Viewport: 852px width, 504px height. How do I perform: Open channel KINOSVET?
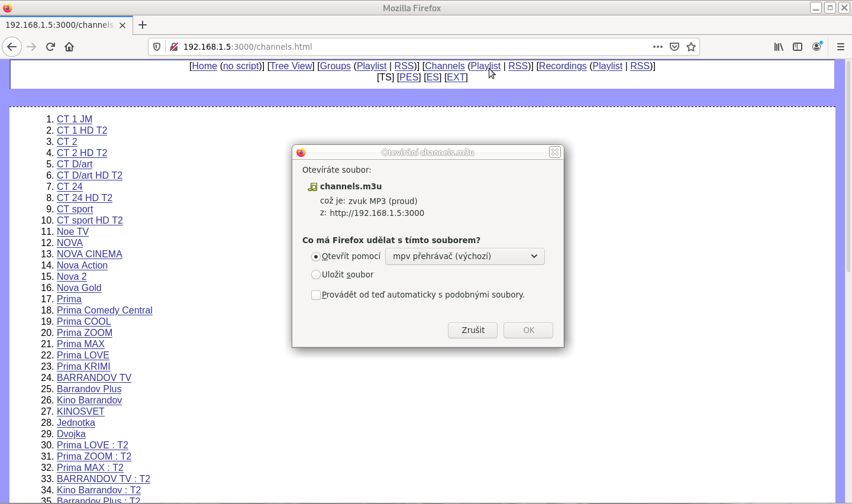[x=80, y=411]
